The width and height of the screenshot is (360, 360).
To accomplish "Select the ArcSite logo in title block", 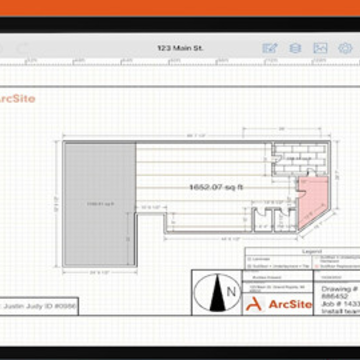I will (279, 304).
